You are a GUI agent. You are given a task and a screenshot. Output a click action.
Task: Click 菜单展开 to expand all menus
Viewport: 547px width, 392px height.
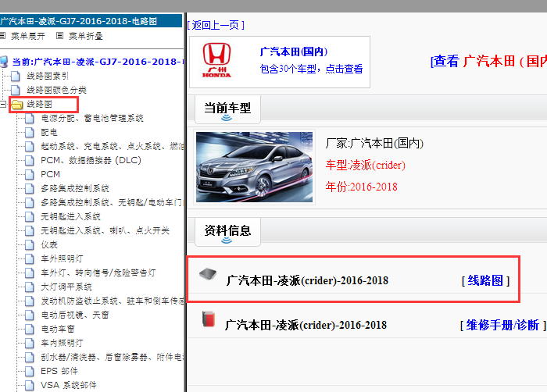pyautogui.click(x=28, y=36)
